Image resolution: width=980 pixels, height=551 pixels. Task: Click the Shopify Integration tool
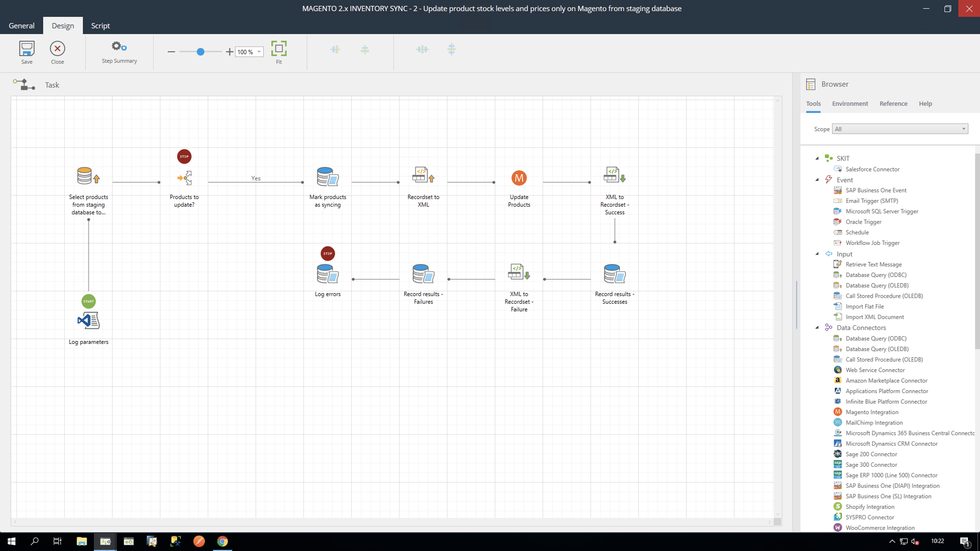tap(870, 507)
